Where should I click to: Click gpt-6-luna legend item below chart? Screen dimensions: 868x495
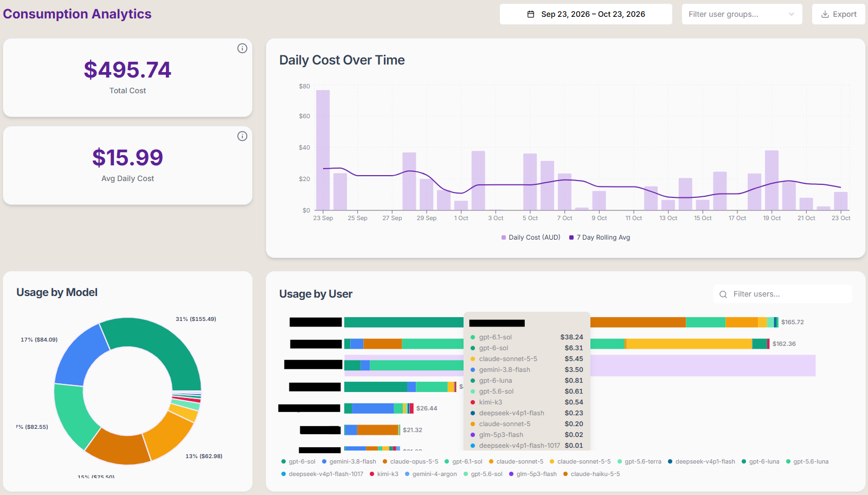click(761, 461)
